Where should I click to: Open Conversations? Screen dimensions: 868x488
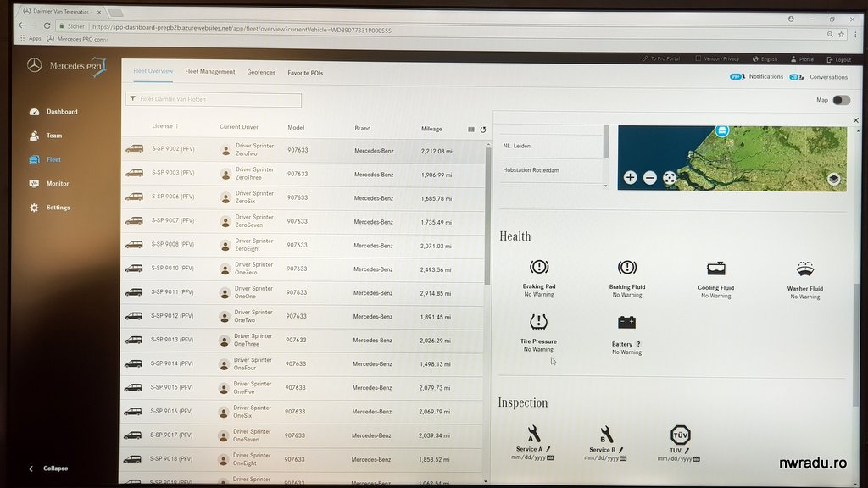[819, 77]
